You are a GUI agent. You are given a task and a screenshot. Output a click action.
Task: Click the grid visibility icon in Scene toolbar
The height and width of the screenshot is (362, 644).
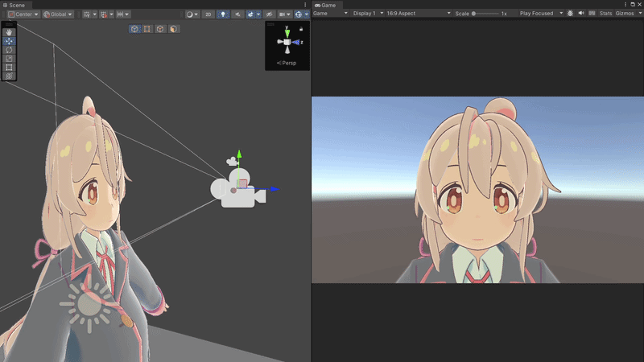pyautogui.click(x=87, y=14)
